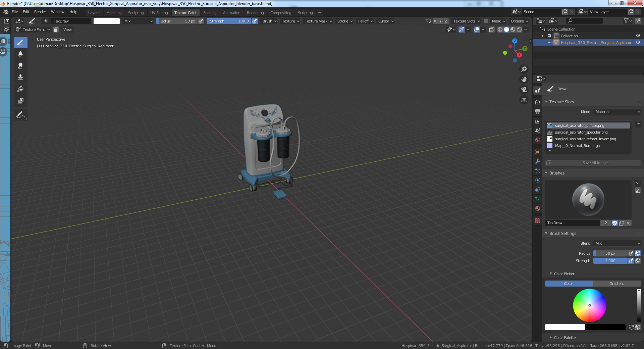Open the Stroke dropdown
This screenshot has width=644, height=349.
click(x=345, y=21)
